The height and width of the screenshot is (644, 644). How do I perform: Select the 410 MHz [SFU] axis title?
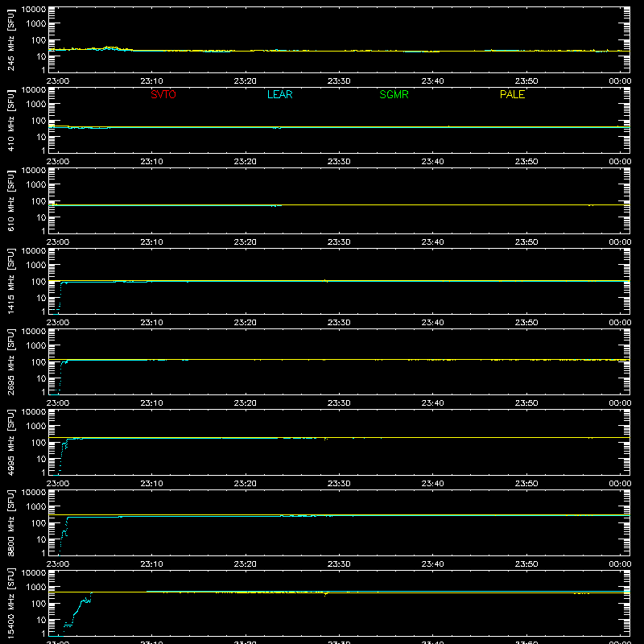pyautogui.click(x=10, y=120)
